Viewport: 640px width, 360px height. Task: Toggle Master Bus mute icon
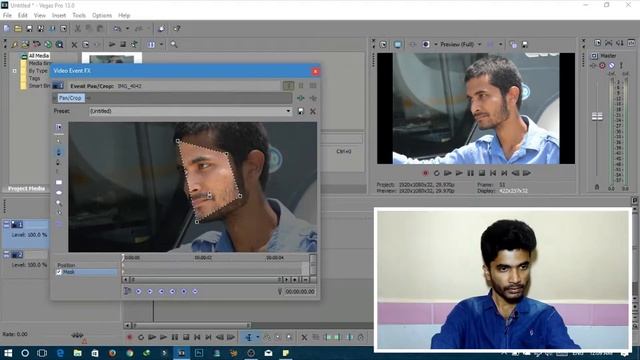pos(612,65)
